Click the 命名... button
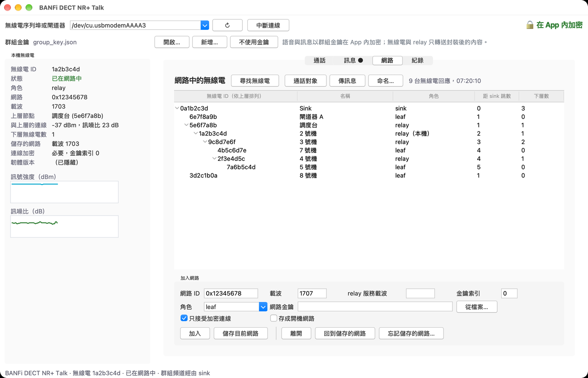 [386, 81]
